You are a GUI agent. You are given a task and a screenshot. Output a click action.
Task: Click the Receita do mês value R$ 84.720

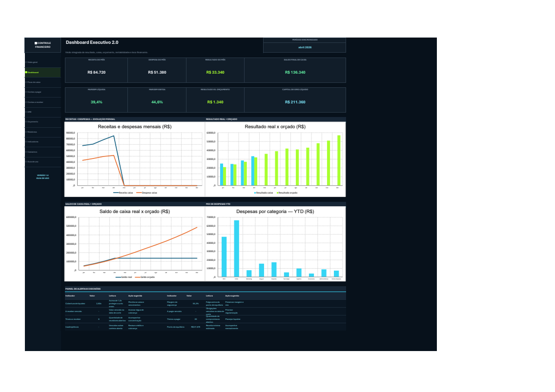click(x=97, y=72)
